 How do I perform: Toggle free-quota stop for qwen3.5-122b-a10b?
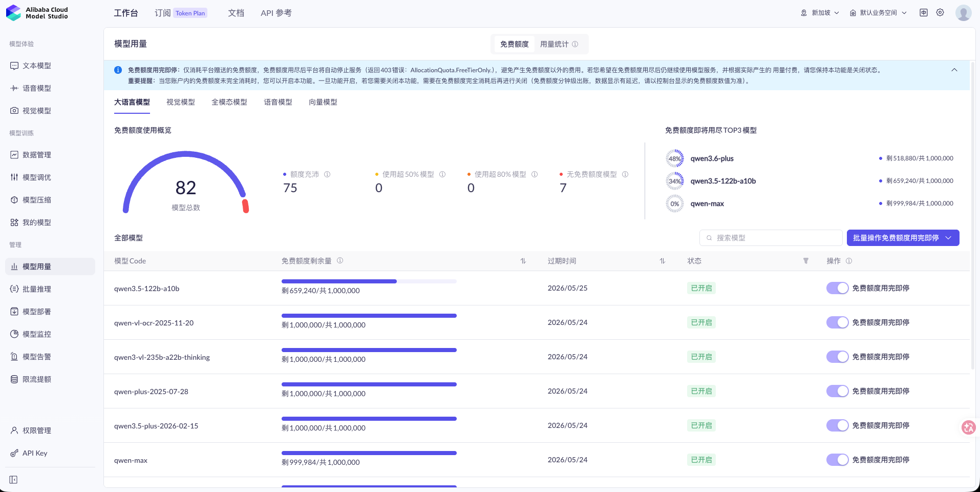coord(837,288)
